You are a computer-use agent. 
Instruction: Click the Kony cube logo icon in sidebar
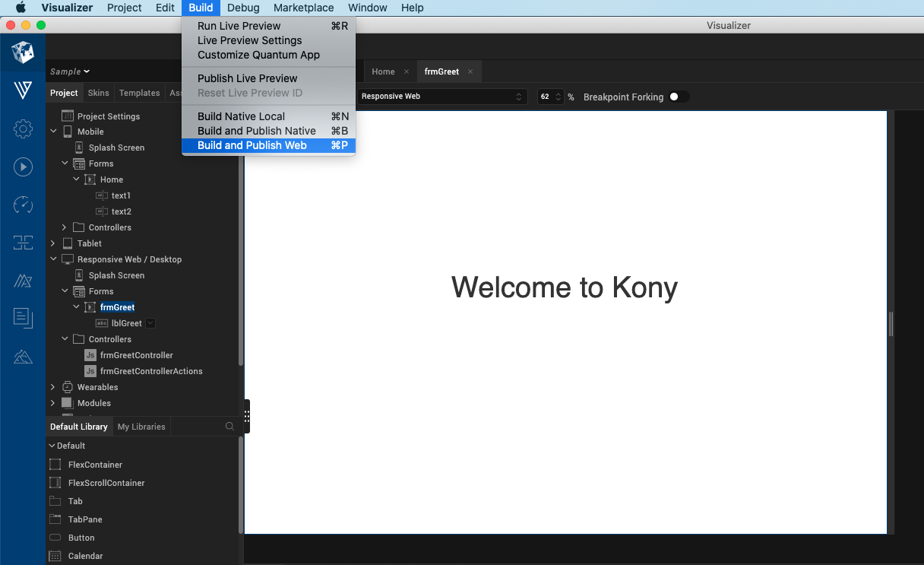click(23, 52)
